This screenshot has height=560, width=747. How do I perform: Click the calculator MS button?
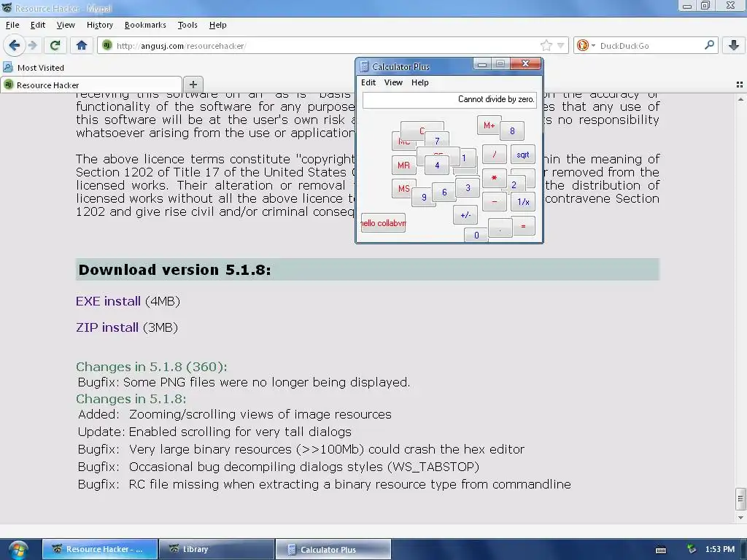[x=403, y=189]
